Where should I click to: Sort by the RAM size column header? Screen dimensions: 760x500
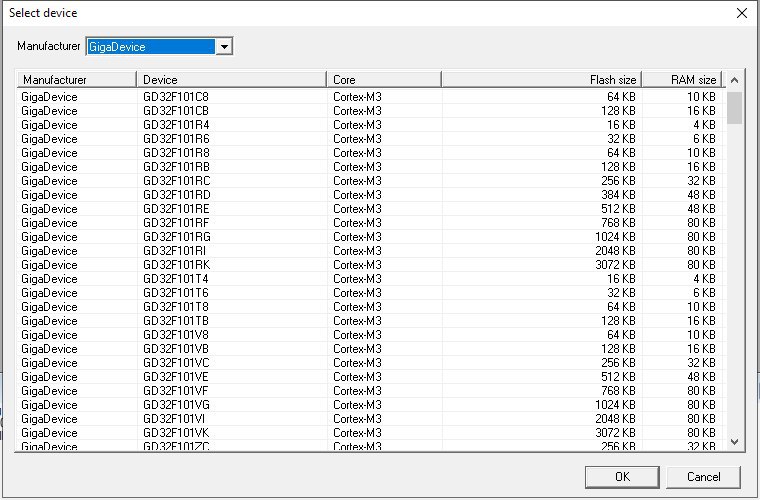(682, 79)
